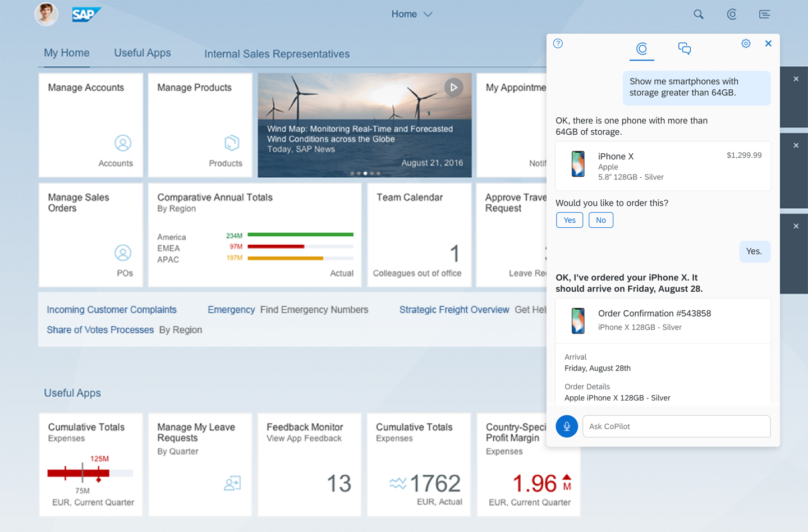
Task: Dismiss the third notification behind CoPilot
Action: tap(796, 226)
